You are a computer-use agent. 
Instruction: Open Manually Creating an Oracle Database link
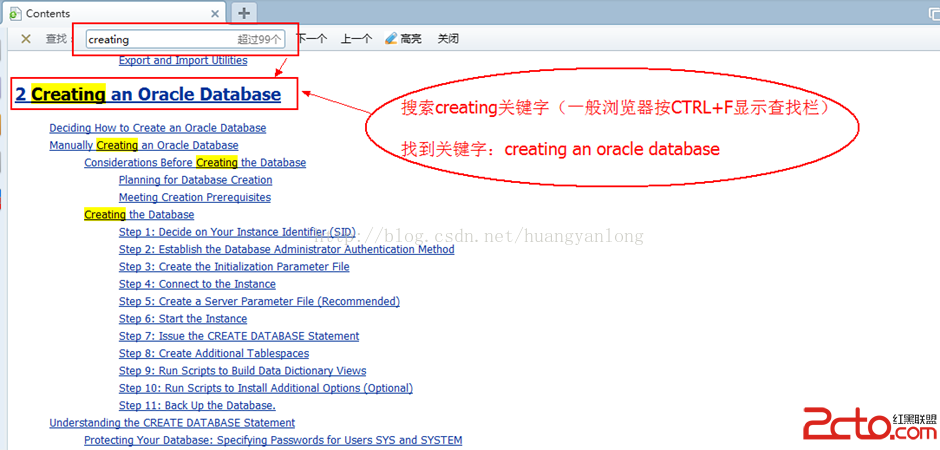coord(144,145)
